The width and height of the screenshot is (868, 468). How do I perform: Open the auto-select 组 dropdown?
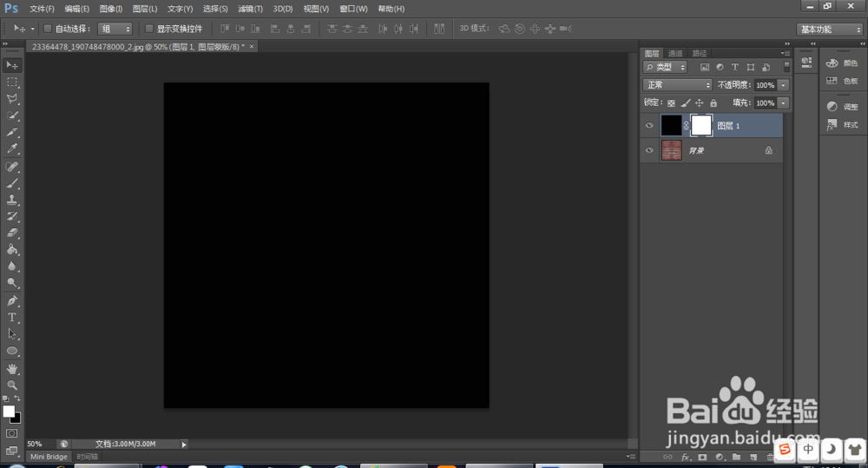[x=115, y=29]
